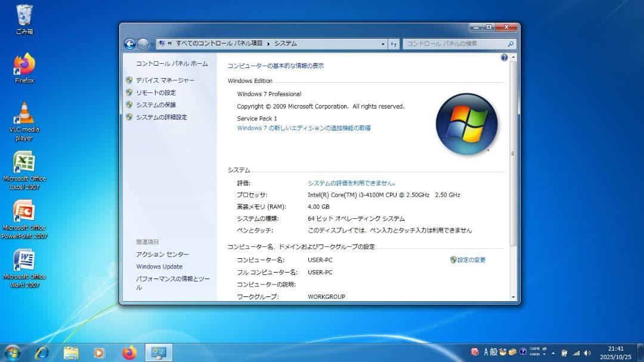Open the volume control in the system tray
Viewport: 644px width, 362px height.
[587, 352]
